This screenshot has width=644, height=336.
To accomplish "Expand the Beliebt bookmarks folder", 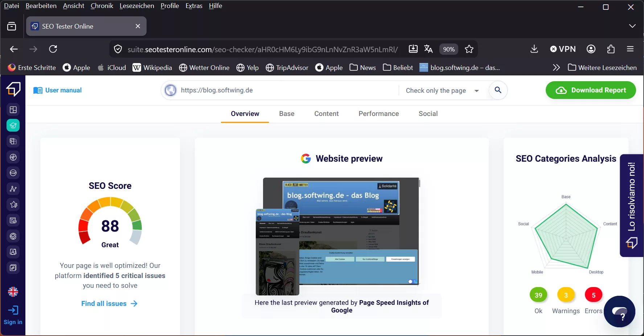I will pos(398,68).
